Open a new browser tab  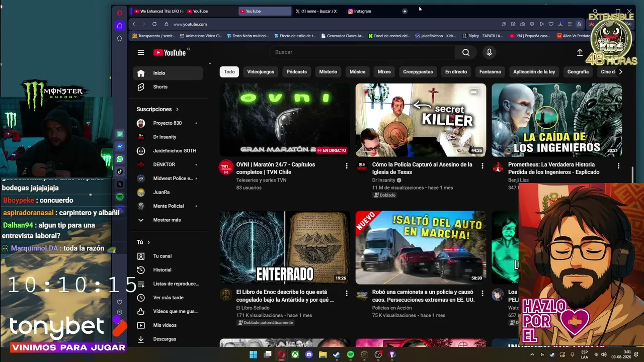click(405, 11)
